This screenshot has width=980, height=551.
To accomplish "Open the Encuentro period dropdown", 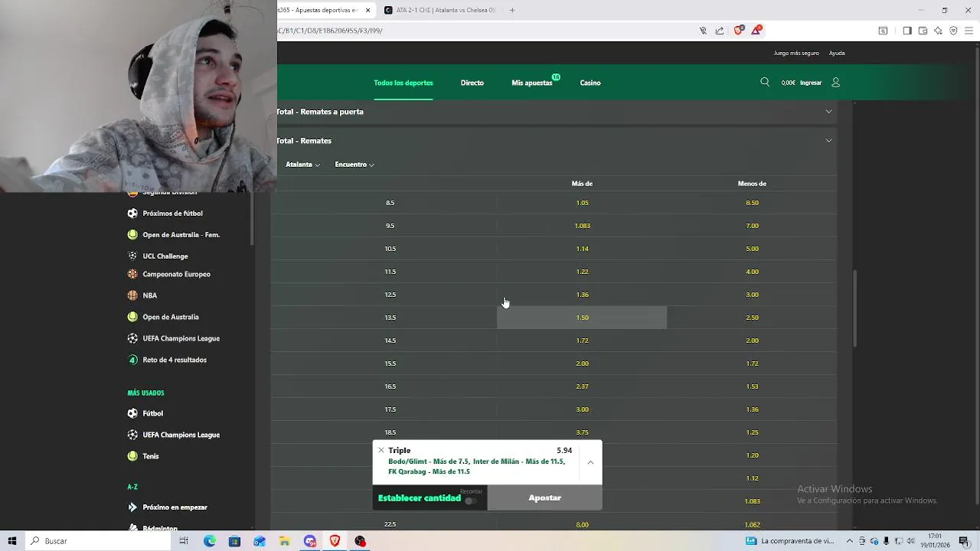I will 354,165.
